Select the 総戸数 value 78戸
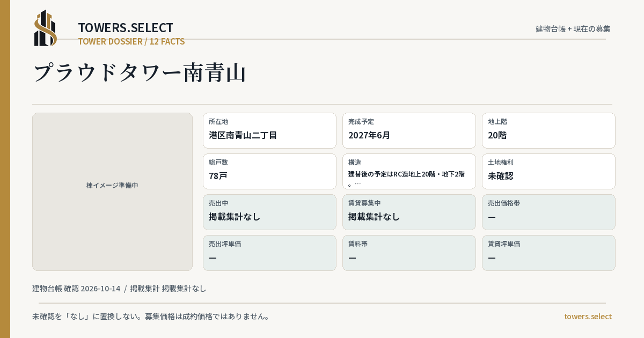 coord(218,176)
